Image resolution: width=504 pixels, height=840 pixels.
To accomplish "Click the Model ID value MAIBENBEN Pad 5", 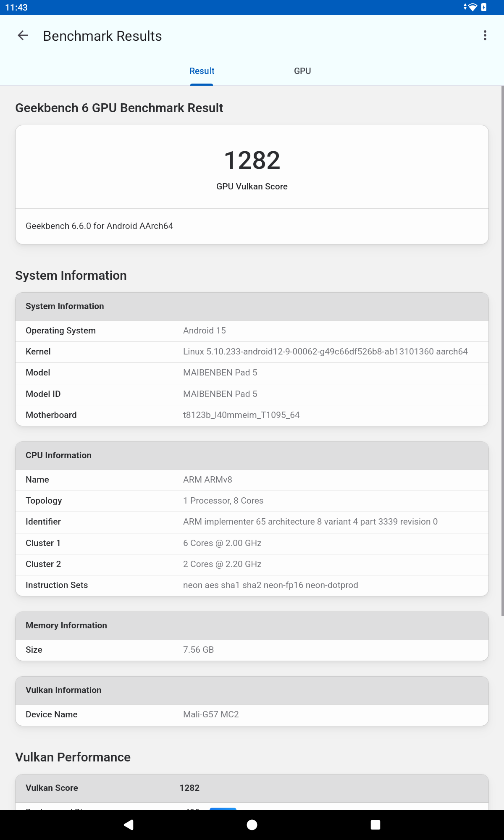I will coord(220,394).
